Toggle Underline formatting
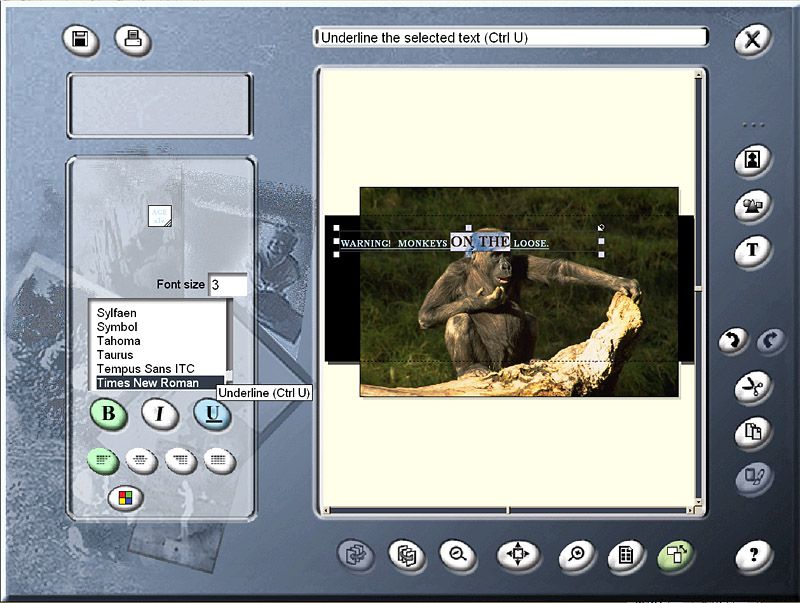Viewport: 800px width, 603px height. (x=212, y=414)
